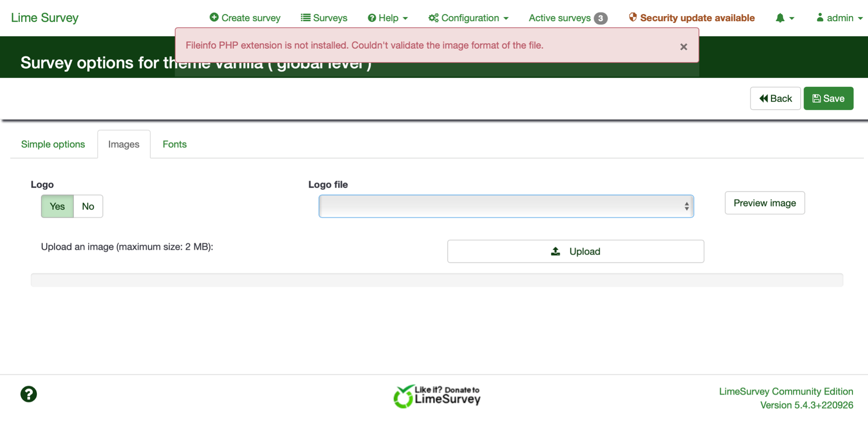
Task: Switch to the Simple options tab
Action: (53, 144)
